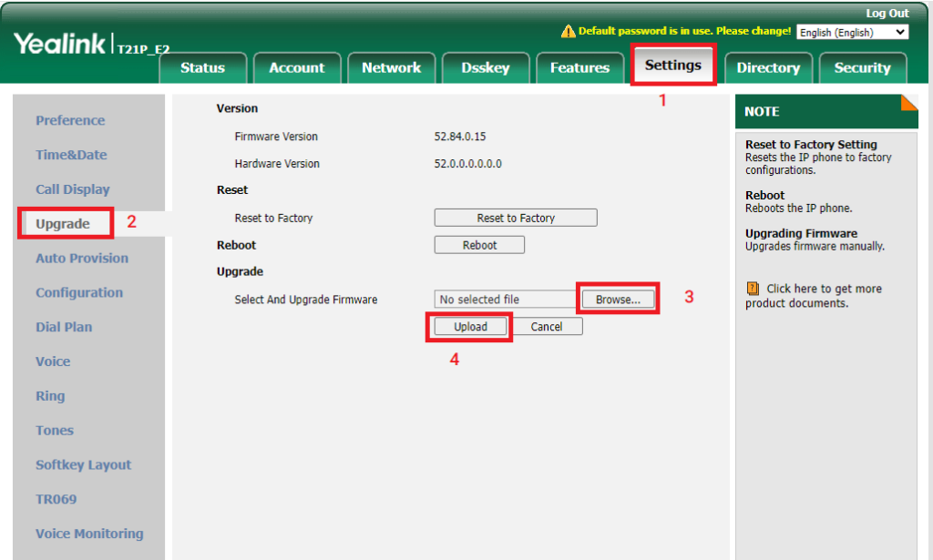The width and height of the screenshot is (933, 560).
Task: Go to the Network tab
Action: (x=391, y=68)
